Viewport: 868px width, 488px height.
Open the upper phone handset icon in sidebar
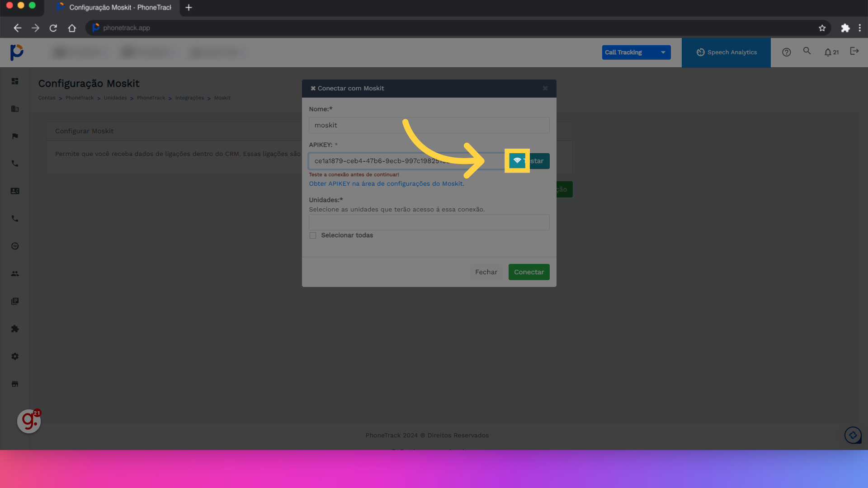pos(15,164)
